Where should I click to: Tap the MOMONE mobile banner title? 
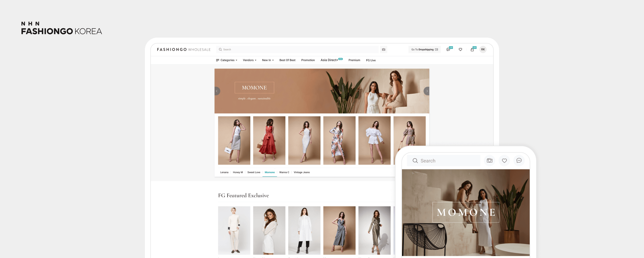point(466,212)
